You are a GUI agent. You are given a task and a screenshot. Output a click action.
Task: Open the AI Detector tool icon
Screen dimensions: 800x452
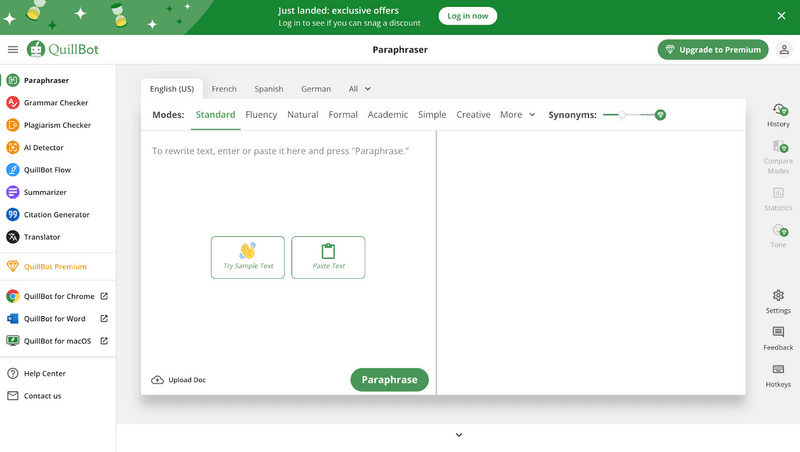click(x=13, y=148)
